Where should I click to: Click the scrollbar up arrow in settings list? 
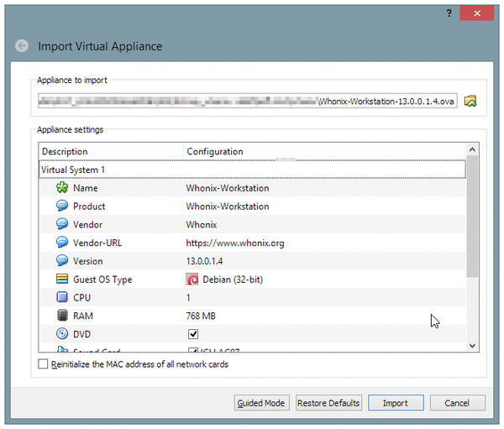point(472,149)
